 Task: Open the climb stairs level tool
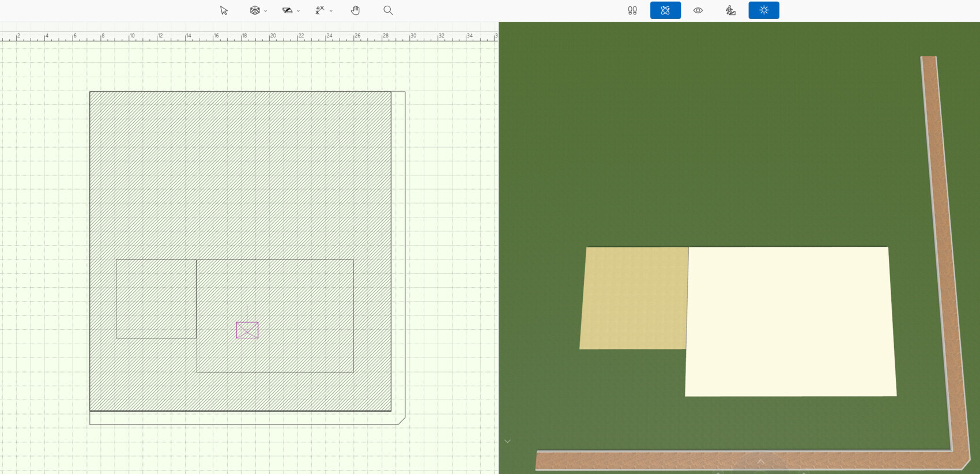(730, 10)
